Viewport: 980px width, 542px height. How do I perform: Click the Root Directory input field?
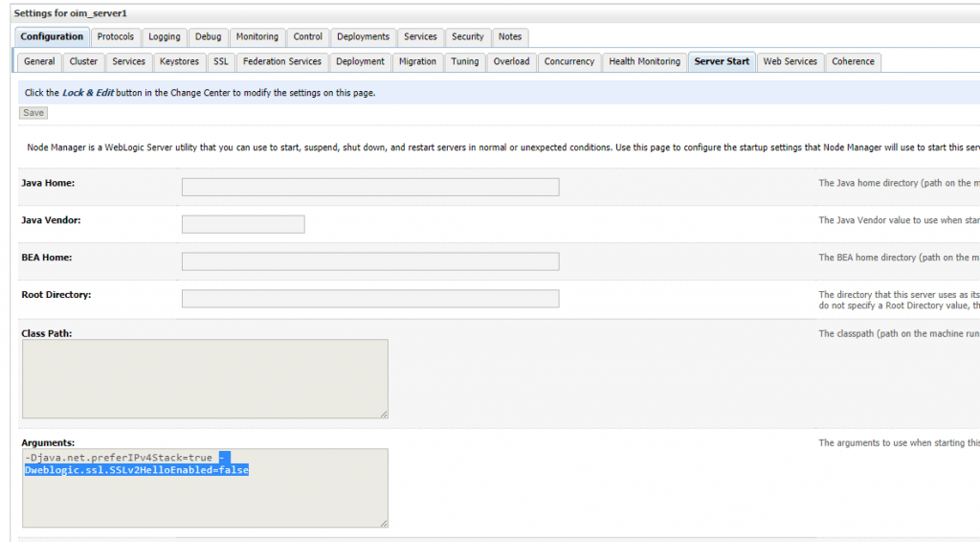pos(370,299)
